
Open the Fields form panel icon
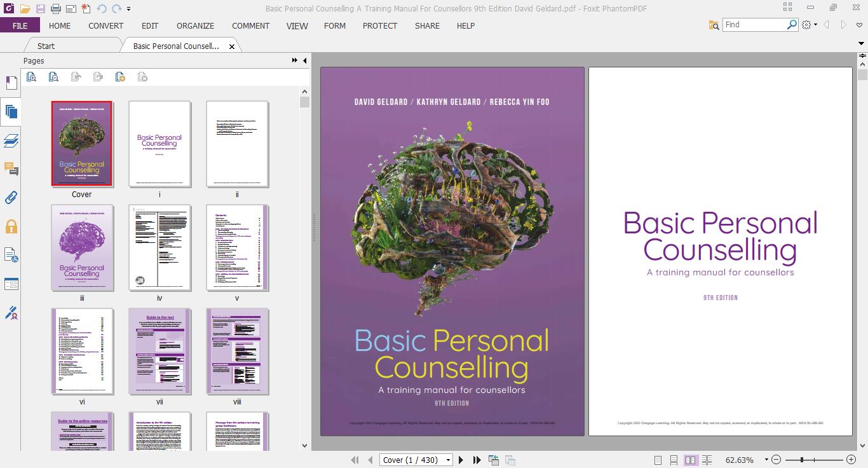[11, 284]
